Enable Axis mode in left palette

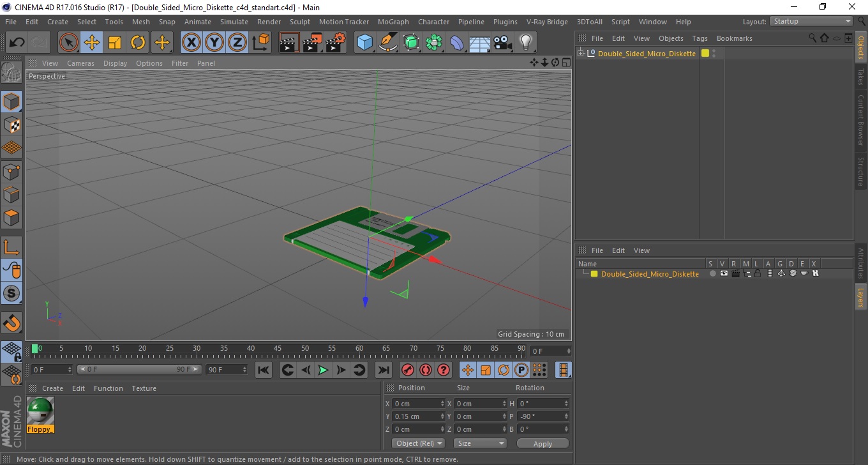tap(11, 247)
